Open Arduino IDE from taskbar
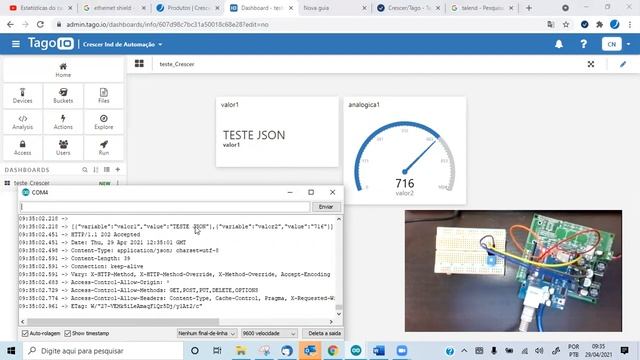Image resolution: width=640 pixels, height=360 pixels. pos(356,351)
